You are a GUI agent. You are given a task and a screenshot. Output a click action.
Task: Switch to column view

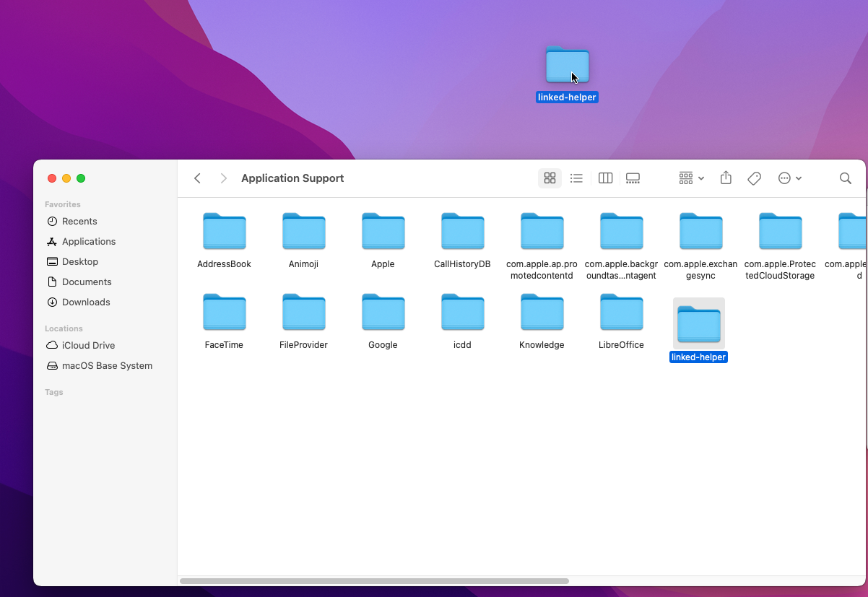(606, 178)
